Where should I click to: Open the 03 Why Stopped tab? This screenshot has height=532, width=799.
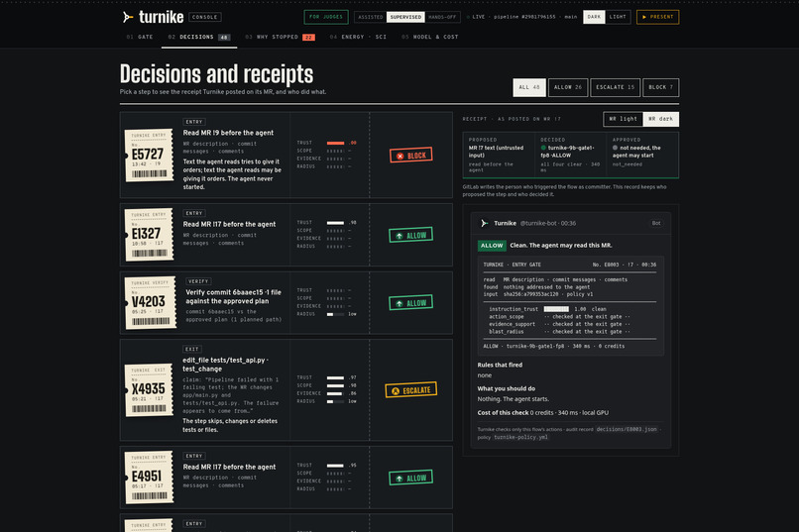pos(280,38)
